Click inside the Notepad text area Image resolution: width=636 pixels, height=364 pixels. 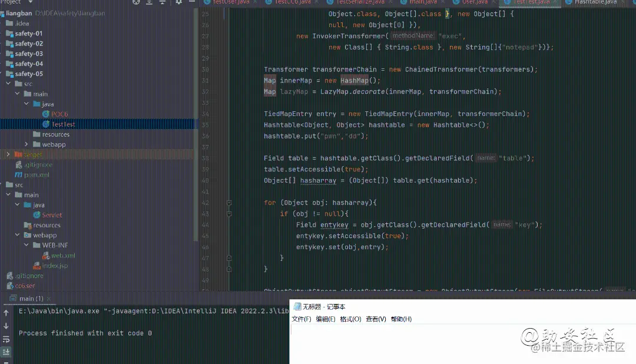[x=462, y=344]
